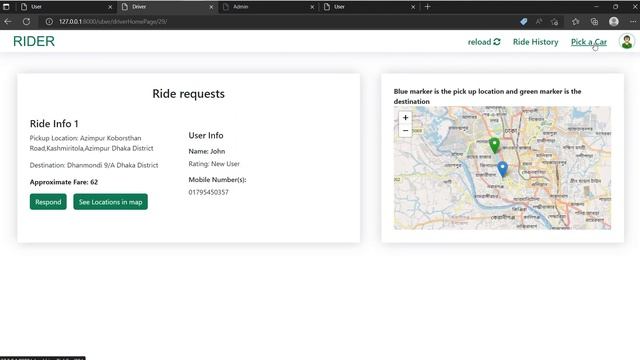Open browser Settings and more menu
The height and width of the screenshot is (360, 640).
[x=632, y=22]
